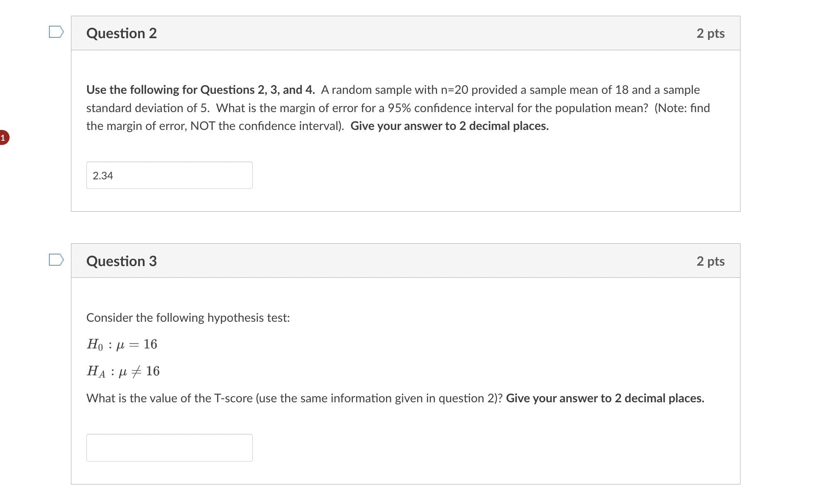Viewport: 821px width, 504px height.
Task: Click the empty answer box under Question 3
Action: (x=169, y=447)
